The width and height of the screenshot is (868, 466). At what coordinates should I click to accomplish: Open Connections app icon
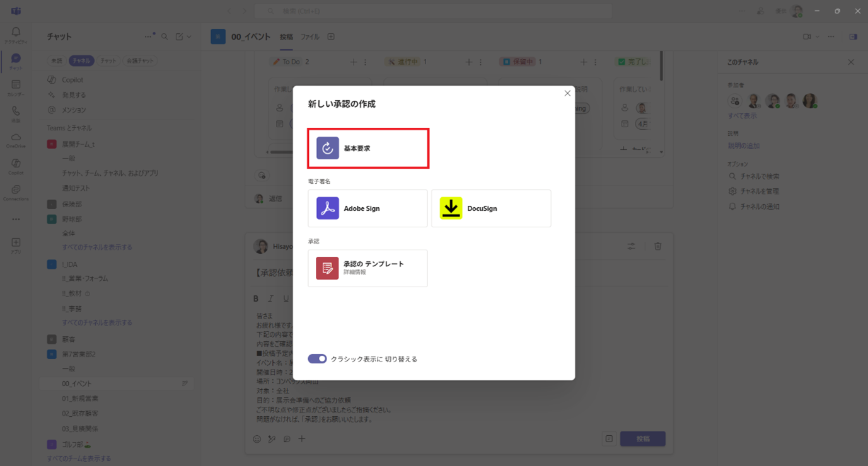(16, 193)
